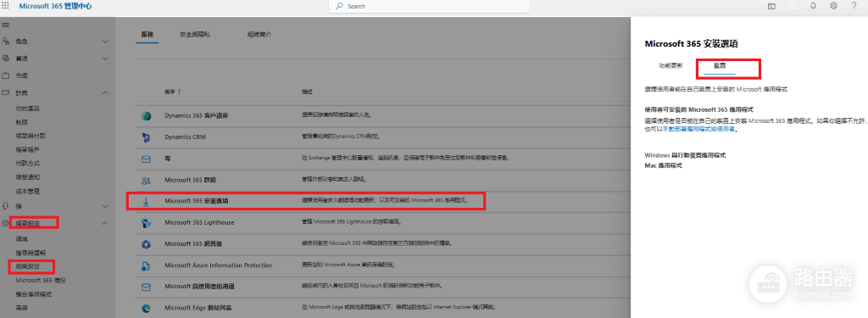Open Dynamics 365 customer voice service

(197, 116)
